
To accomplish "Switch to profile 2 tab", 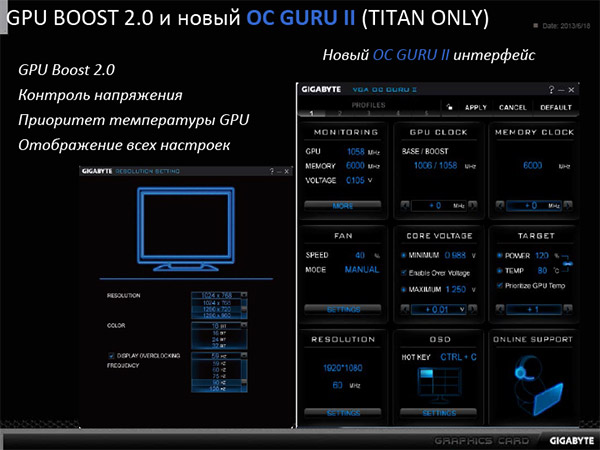I will pyautogui.click(x=340, y=113).
